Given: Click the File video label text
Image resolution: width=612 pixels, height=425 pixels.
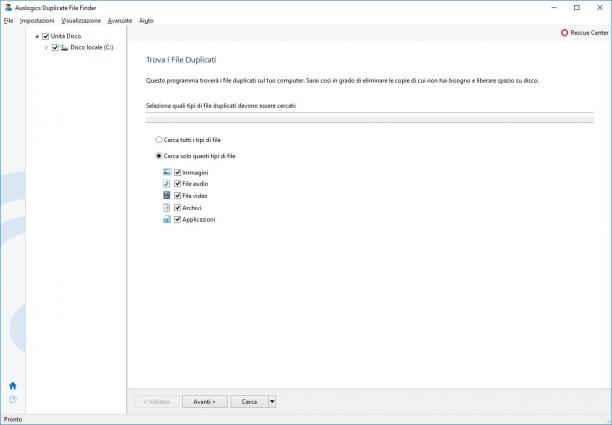Looking at the screenshot, I should [195, 196].
